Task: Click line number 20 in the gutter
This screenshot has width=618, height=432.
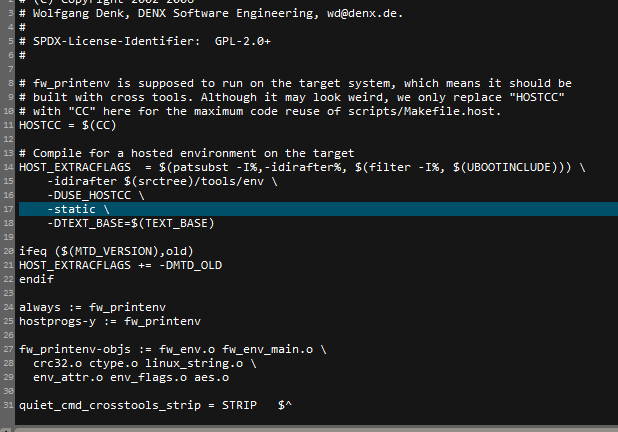Action: tap(9, 251)
